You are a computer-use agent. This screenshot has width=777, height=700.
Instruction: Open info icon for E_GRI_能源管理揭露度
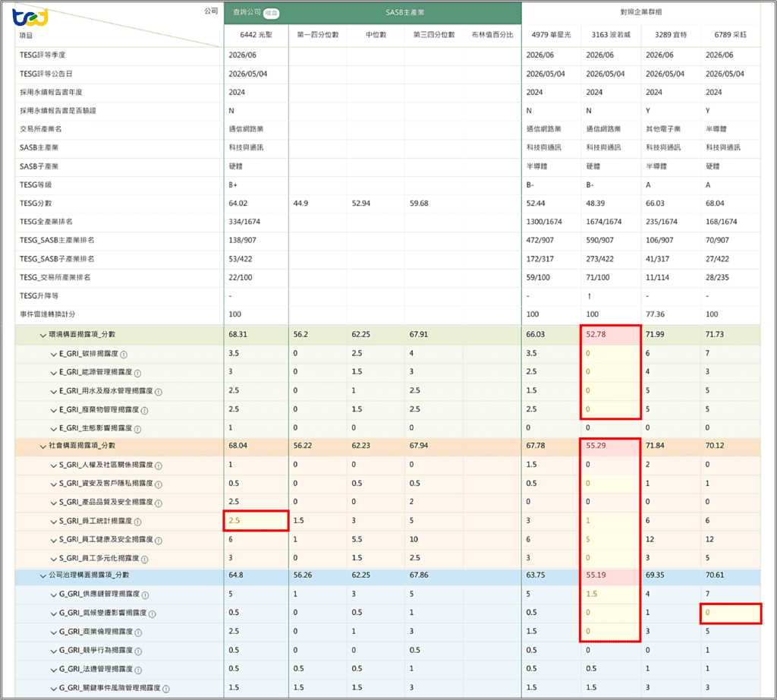click(138, 373)
